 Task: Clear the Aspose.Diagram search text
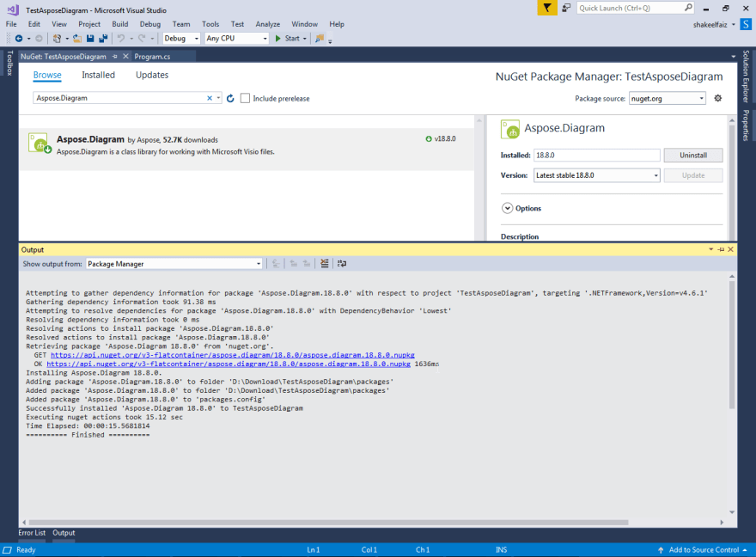click(210, 98)
